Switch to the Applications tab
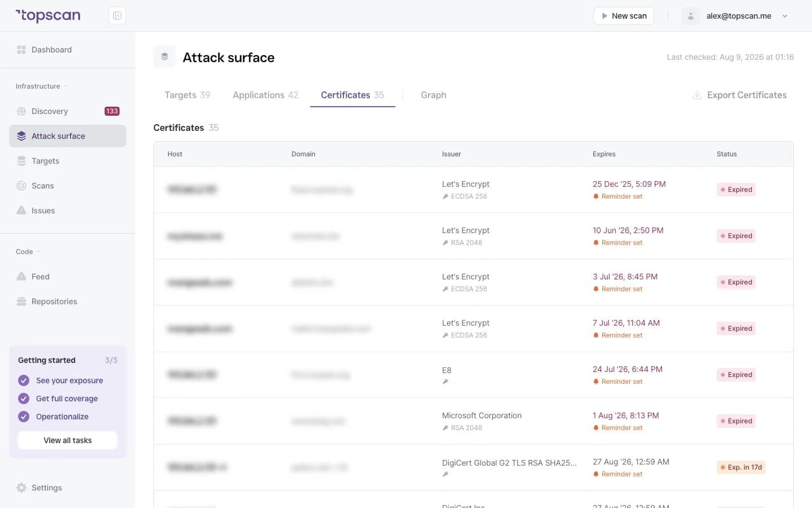 click(266, 95)
